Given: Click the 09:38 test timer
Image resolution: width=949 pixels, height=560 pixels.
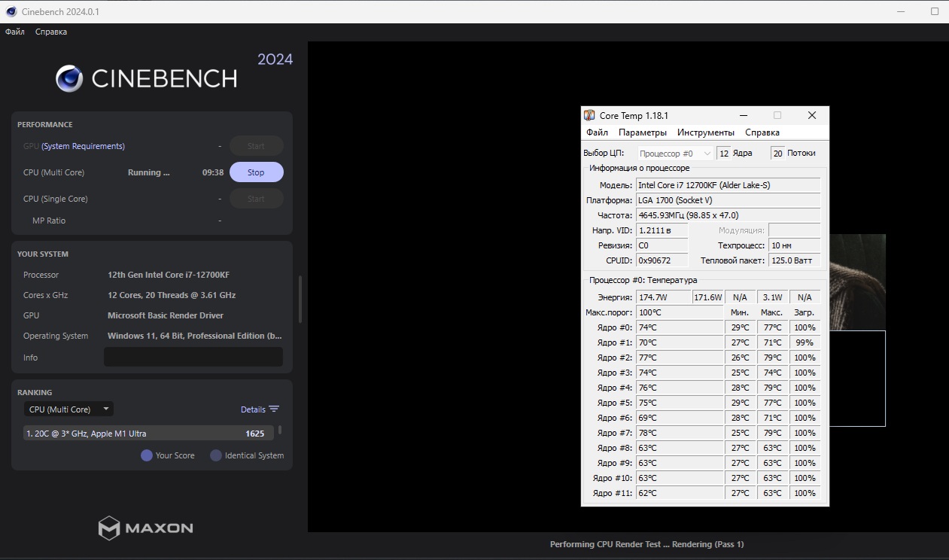Looking at the screenshot, I should click(213, 172).
